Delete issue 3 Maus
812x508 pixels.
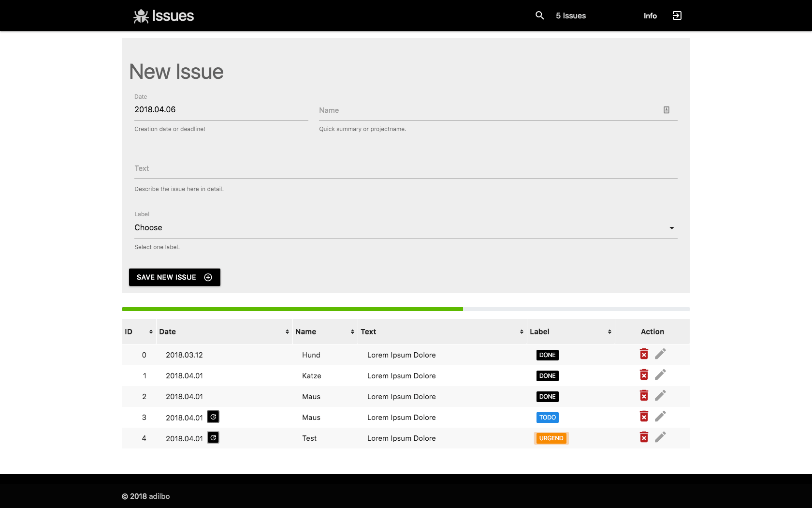tap(644, 417)
